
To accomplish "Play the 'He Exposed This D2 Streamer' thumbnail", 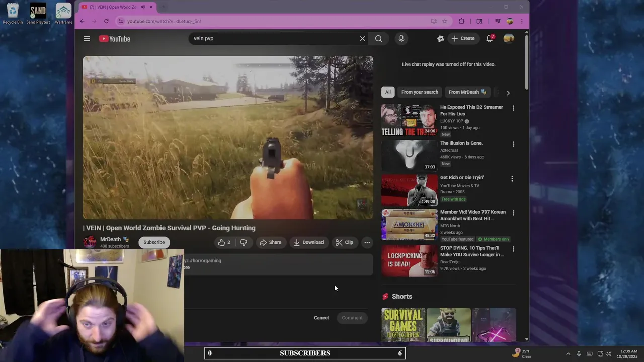I will click(409, 120).
